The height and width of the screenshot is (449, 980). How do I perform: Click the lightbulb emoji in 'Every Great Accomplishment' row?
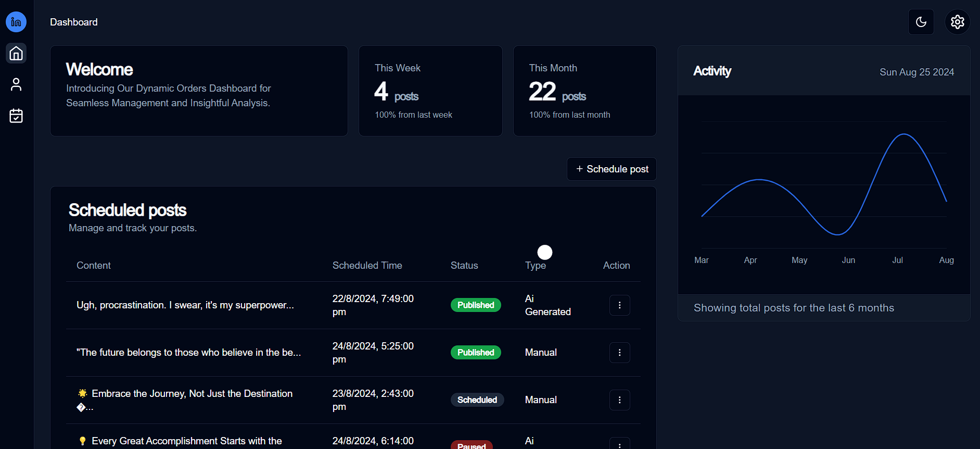pyautogui.click(x=82, y=441)
